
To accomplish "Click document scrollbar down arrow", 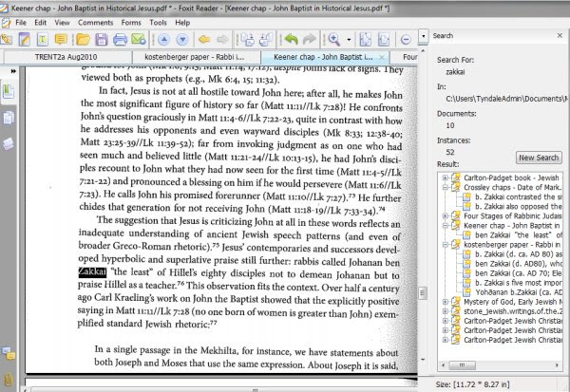I will 423,360.
